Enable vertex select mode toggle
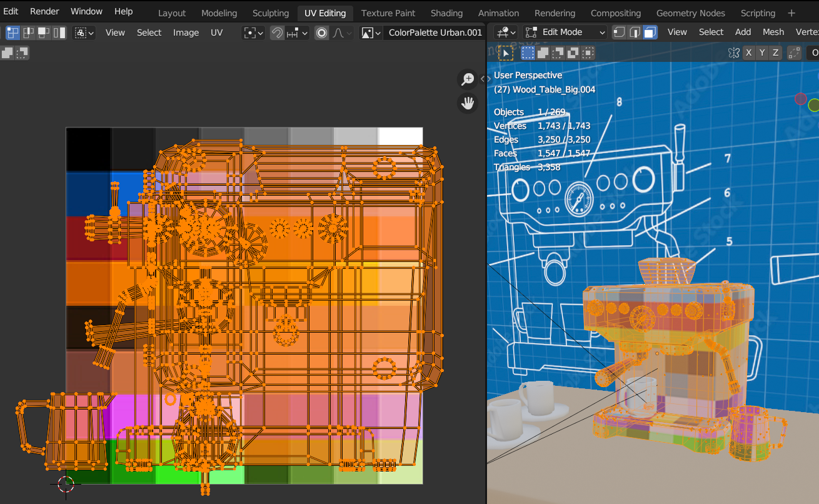 619,32
